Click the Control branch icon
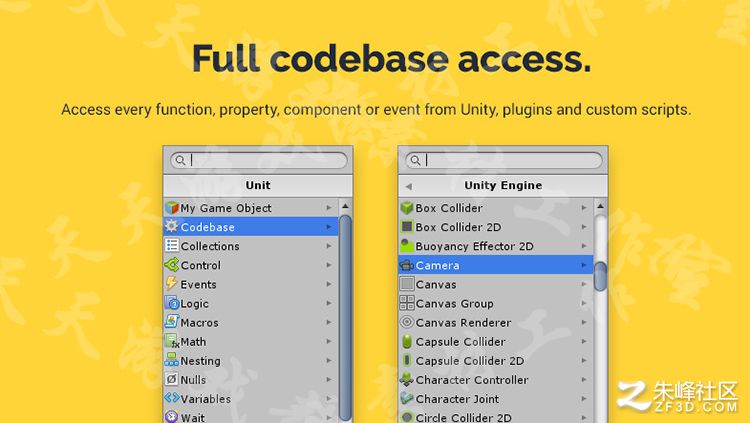Image resolution: width=750 pixels, height=423 pixels. pos(172,265)
